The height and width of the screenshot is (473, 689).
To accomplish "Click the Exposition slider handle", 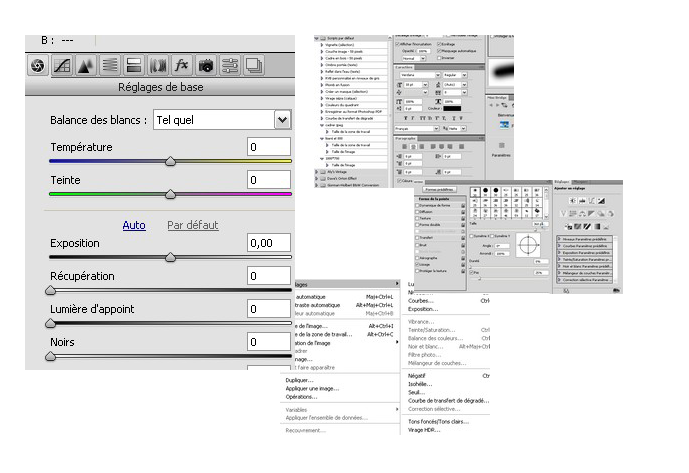I will (170, 258).
